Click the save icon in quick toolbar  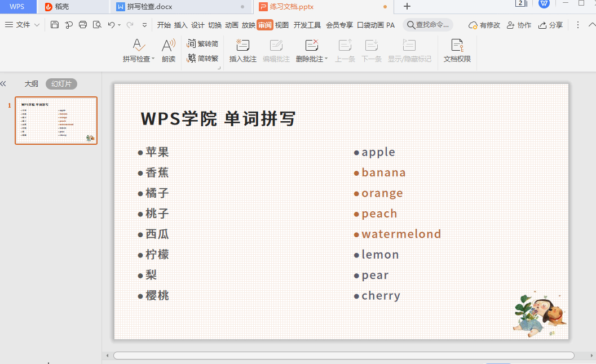(x=55, y=25)
